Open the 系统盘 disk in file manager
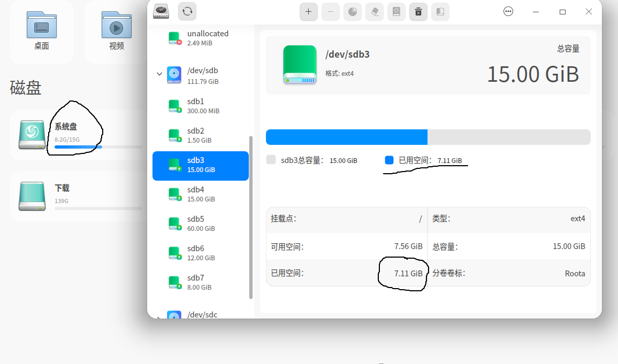Image resolution: width=618 pixels, height=364 pixels. pyautogui.click(x=79, y=135)
